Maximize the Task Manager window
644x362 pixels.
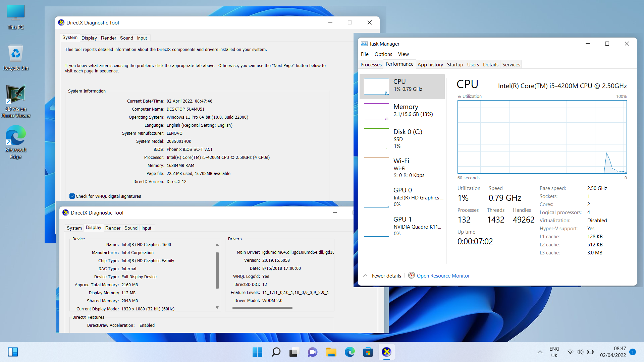point(607,44)
